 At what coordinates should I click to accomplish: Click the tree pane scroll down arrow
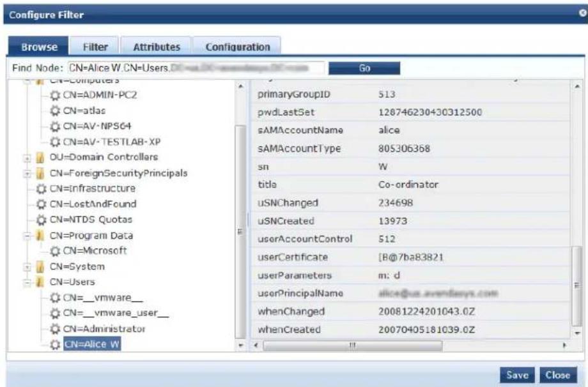[241, 345]
